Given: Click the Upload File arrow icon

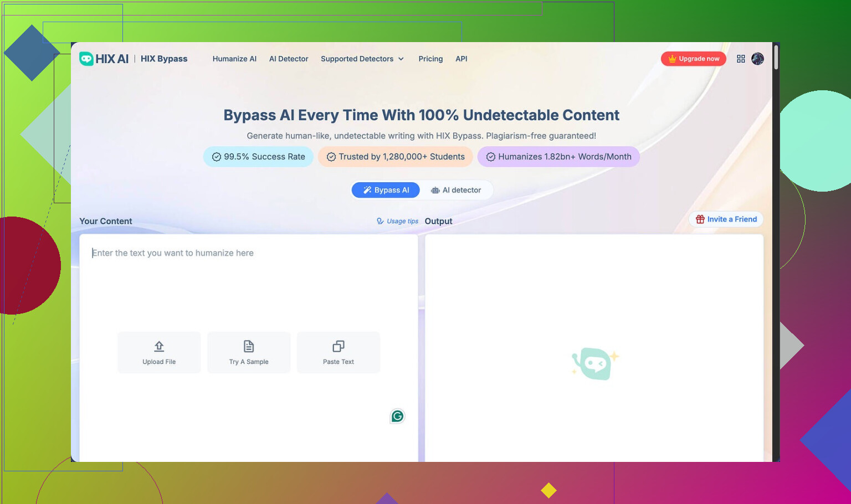Looking at the screenshot, I should pyautogui.click(x=159, y=346).
